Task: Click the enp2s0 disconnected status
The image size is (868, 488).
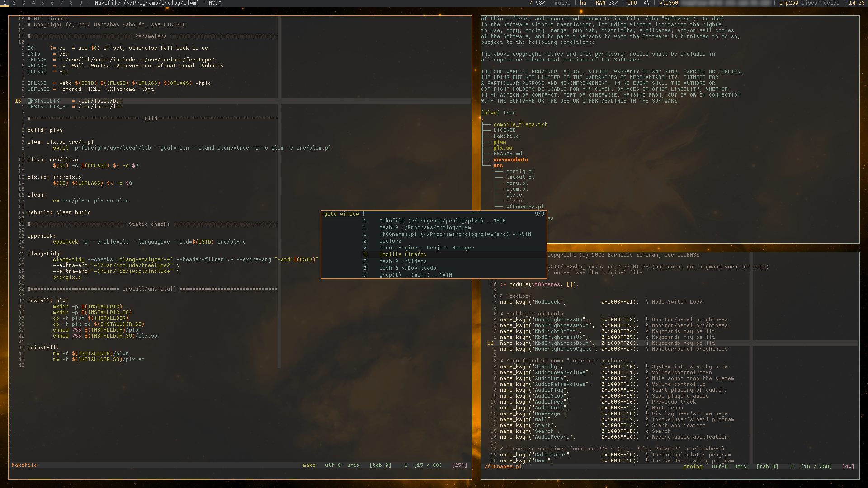Action: [x=809, y=3]
